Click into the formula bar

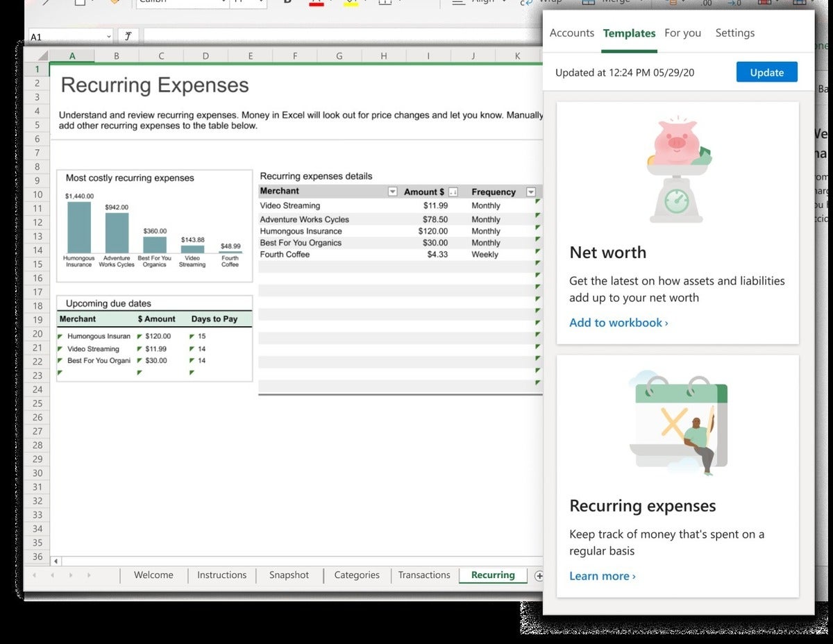pyautogui.click(x=342, y=36)
